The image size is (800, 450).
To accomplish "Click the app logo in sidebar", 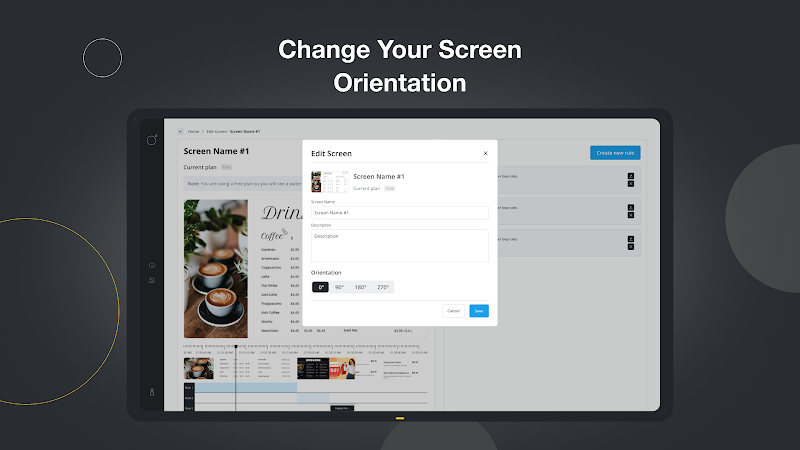I will point(152,141).
